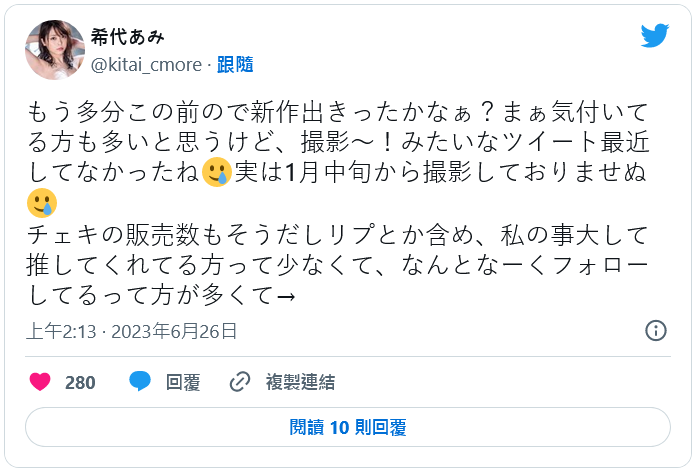Image resolution: width=693 pixels, height=475 pixels.
Task: Click the chain link copy icon
Action: pyautogui.click(x=240, y=381)
